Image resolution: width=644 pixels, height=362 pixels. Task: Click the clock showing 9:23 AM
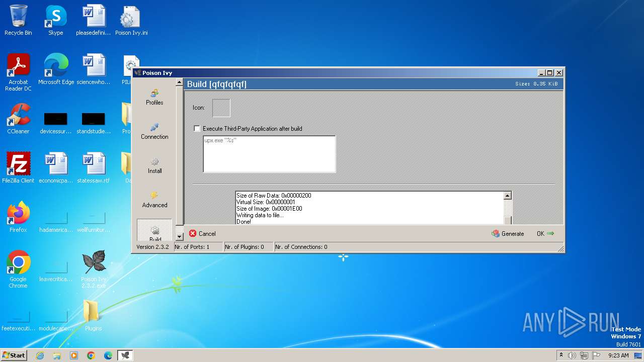(618, 355)
